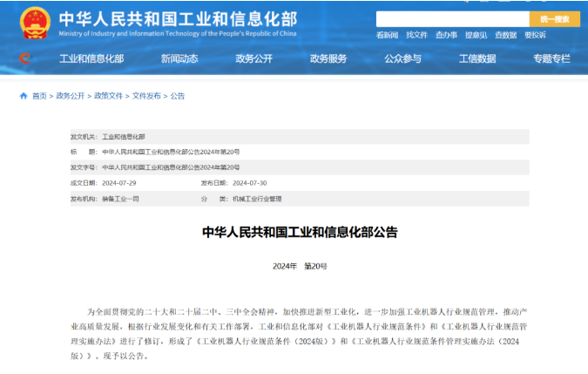588x374 pixels.
Task: Click the red icon left of the nav bar
Action: pos(24,58)
